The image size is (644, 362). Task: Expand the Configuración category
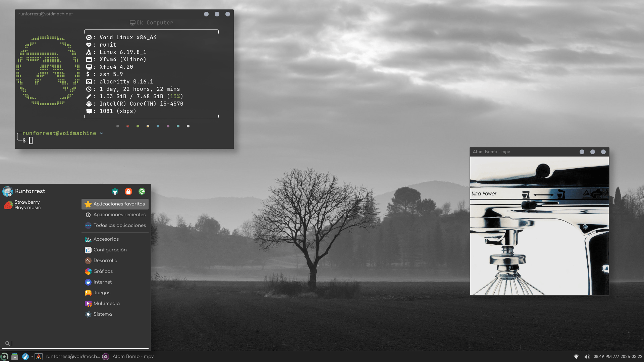(110, 250)
